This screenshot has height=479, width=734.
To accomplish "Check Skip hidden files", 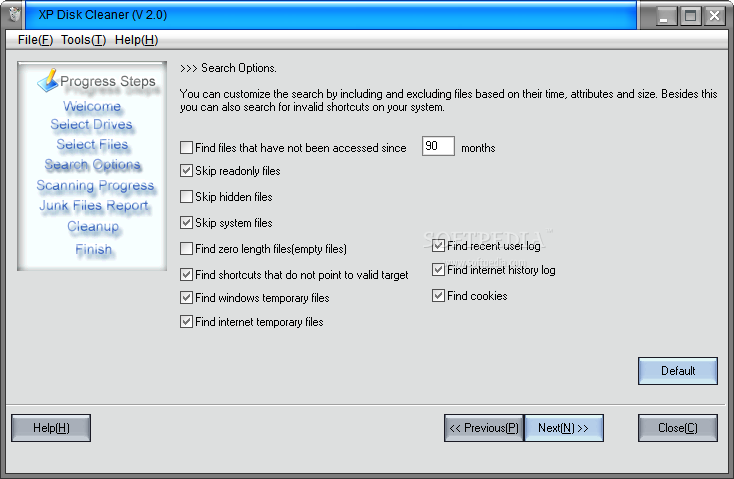I will tap(186, 196).
